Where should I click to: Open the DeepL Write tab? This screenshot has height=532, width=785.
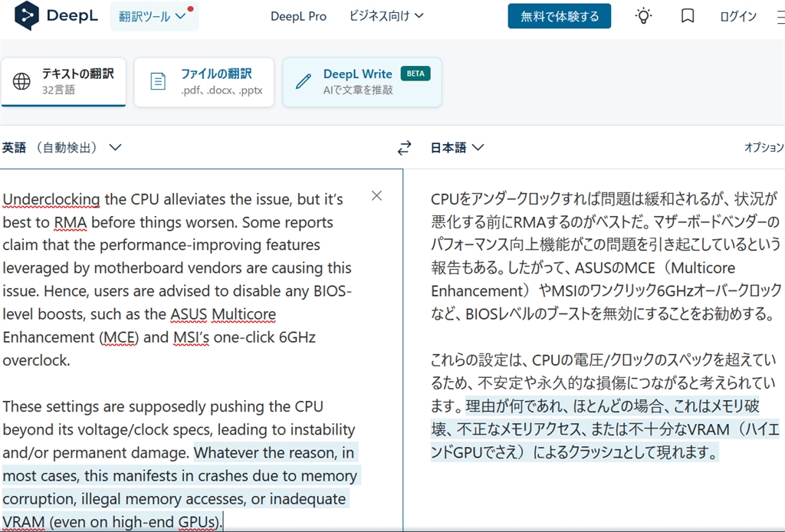362,81
